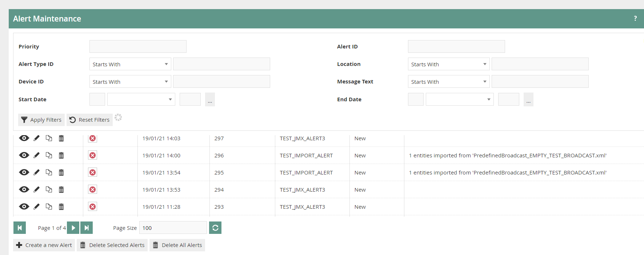Click the End Date day field
The image size is (644, 255).
[x=416, y=99]
